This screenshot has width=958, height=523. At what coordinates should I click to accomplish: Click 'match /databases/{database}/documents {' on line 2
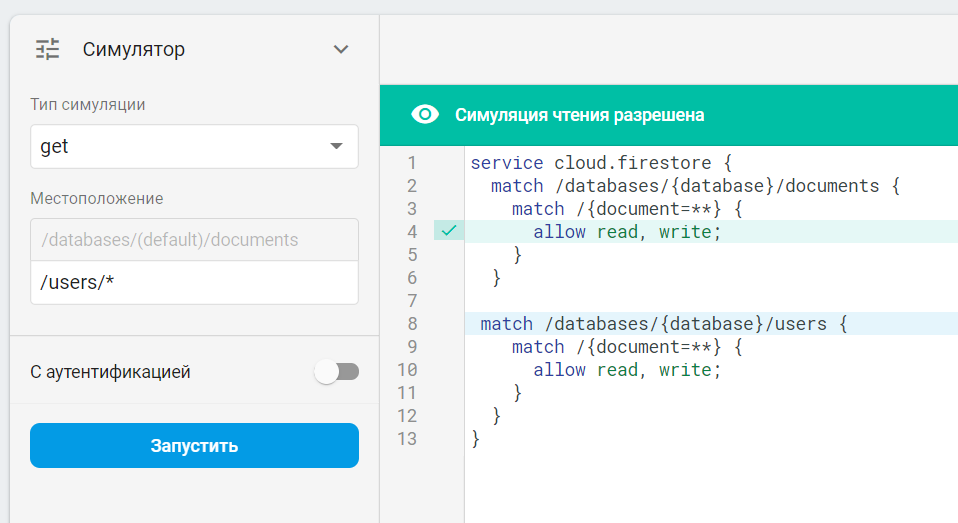pyautogui.click(x=696, y=186)
